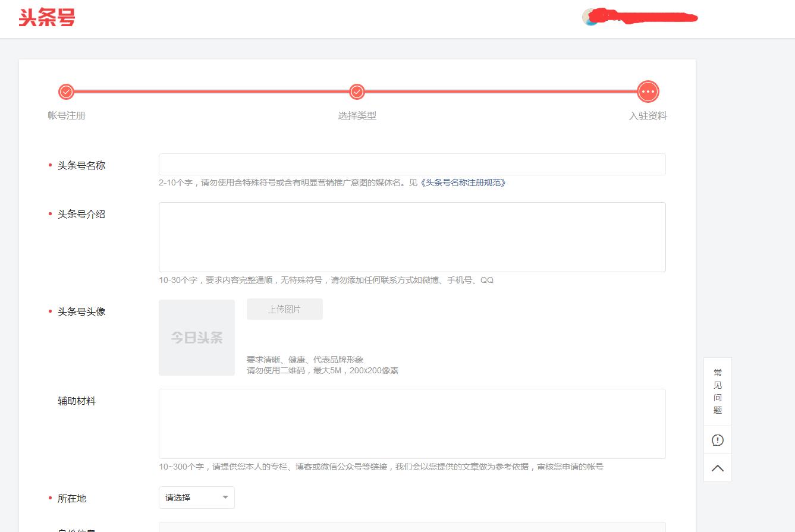The height and width of the screenshot is (532, 795).
Task: Expand the location selector combo box
Action: coord(196,498)
